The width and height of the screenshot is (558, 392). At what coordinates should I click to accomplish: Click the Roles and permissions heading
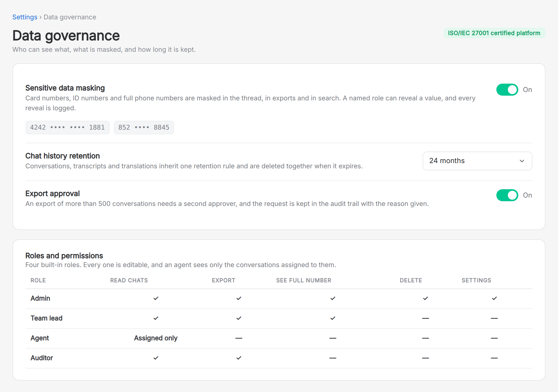coord(64,256)
